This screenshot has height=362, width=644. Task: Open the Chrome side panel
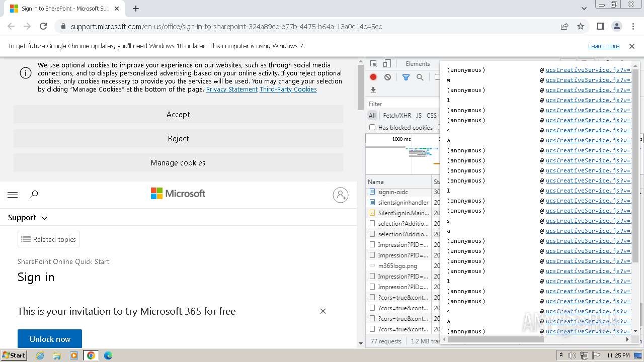601,26
